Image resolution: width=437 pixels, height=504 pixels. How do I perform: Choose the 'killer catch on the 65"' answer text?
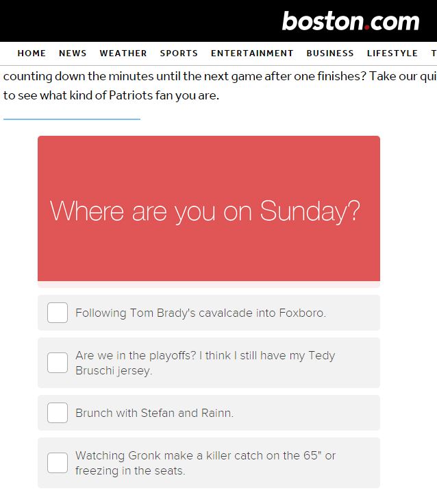(x=205, y=463)
